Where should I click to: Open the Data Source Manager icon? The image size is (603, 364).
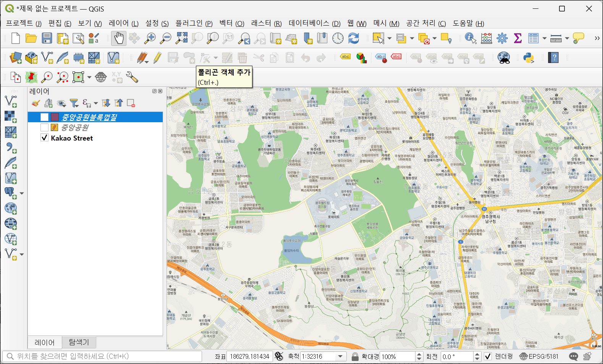tap(16, 58)
